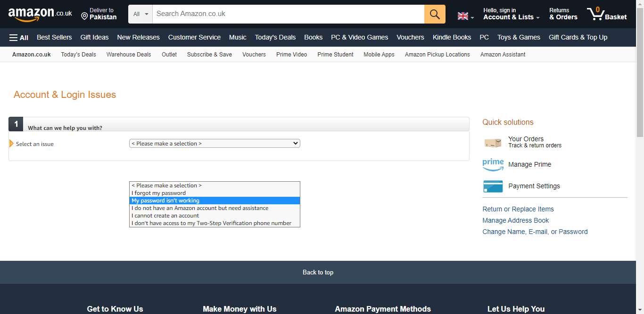Screen dimensions: 644x314
Task: Click the Prime logo icon
Action: 493,165
